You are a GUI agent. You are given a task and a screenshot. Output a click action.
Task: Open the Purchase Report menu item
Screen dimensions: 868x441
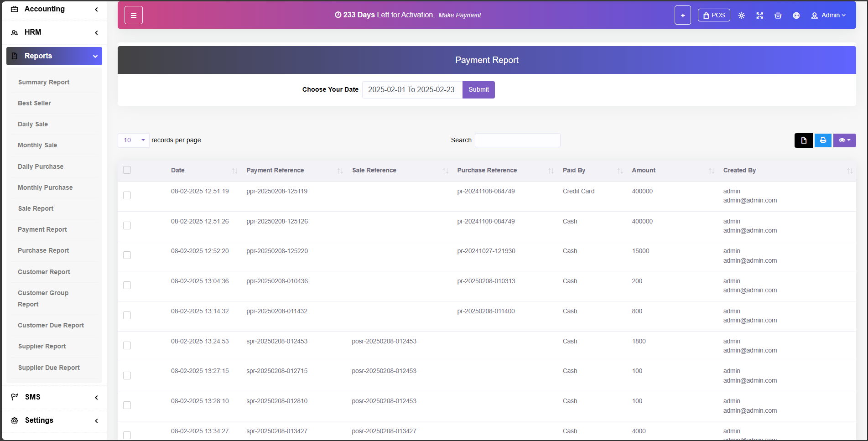pyautogui.click(x=43, y=251)
